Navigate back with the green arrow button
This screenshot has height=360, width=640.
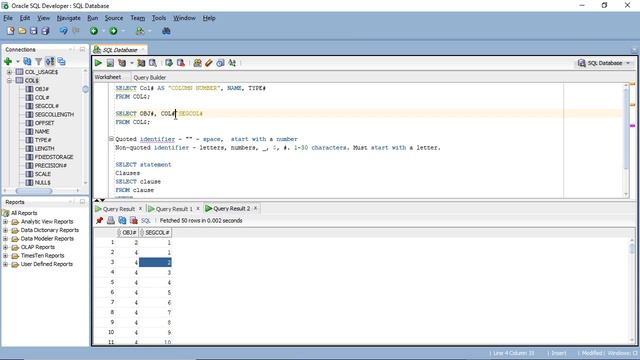click(94, 31)
